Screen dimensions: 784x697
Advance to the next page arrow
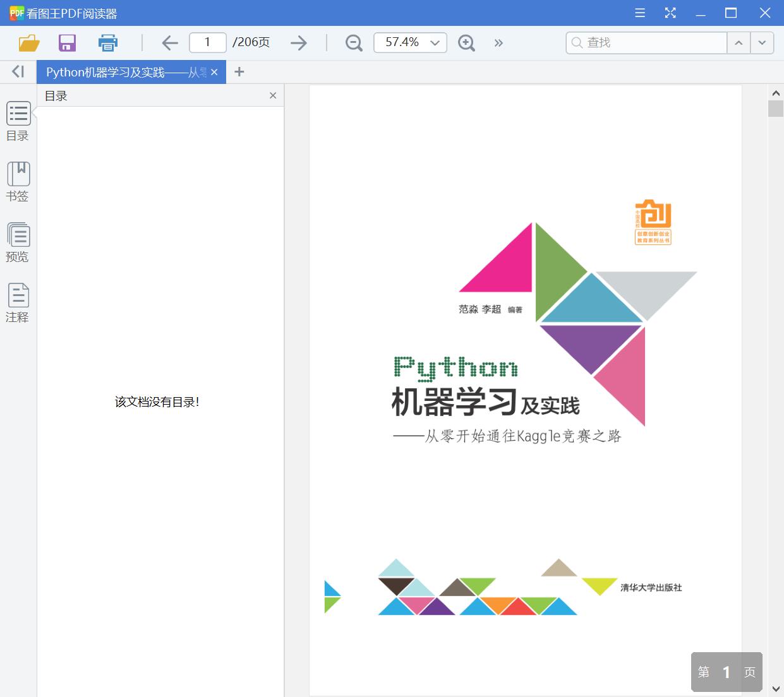tap(298, 42)
